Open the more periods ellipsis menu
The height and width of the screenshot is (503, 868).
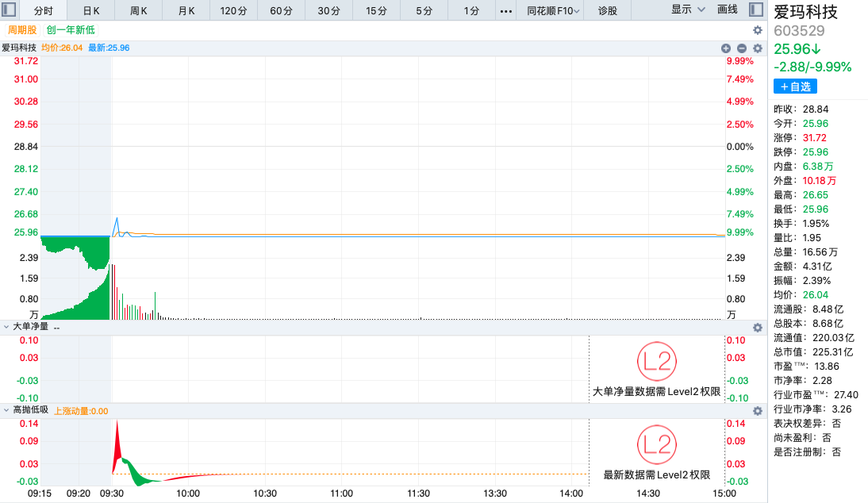pos(506,11)
